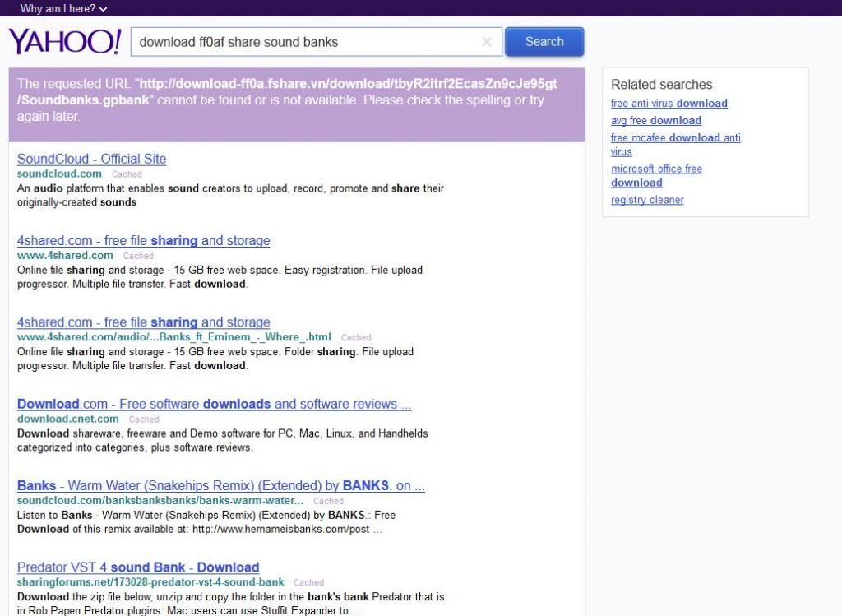Open the www.4shared.com result title link
The width and height of the screenshot is (842, 616).
[143, 241]
